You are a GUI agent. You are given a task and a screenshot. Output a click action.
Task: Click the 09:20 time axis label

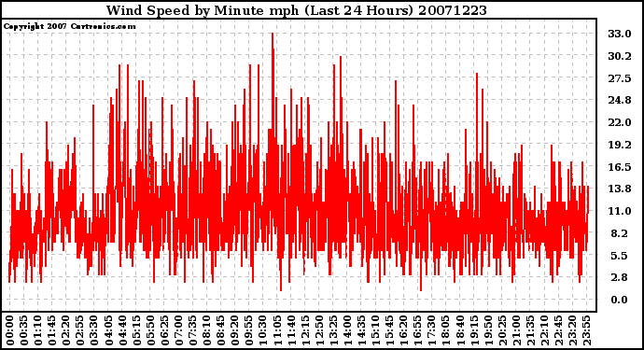[235, 330]
